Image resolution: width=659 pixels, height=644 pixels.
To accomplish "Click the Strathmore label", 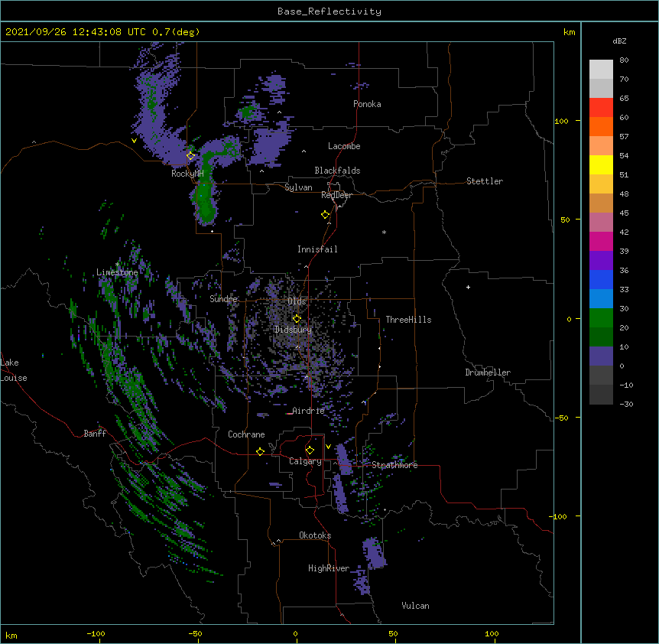I will pyautogui.click(x=394, y=465).
